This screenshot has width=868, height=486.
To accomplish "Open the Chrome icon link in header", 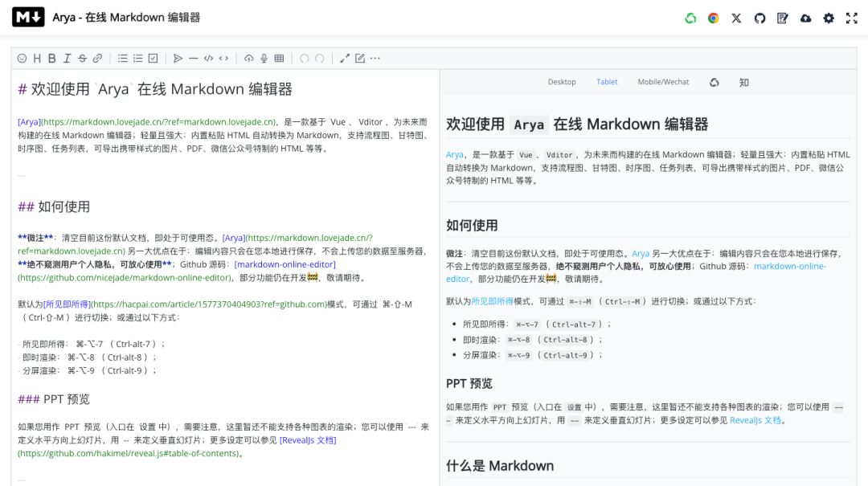I will [x=714, y=18].
